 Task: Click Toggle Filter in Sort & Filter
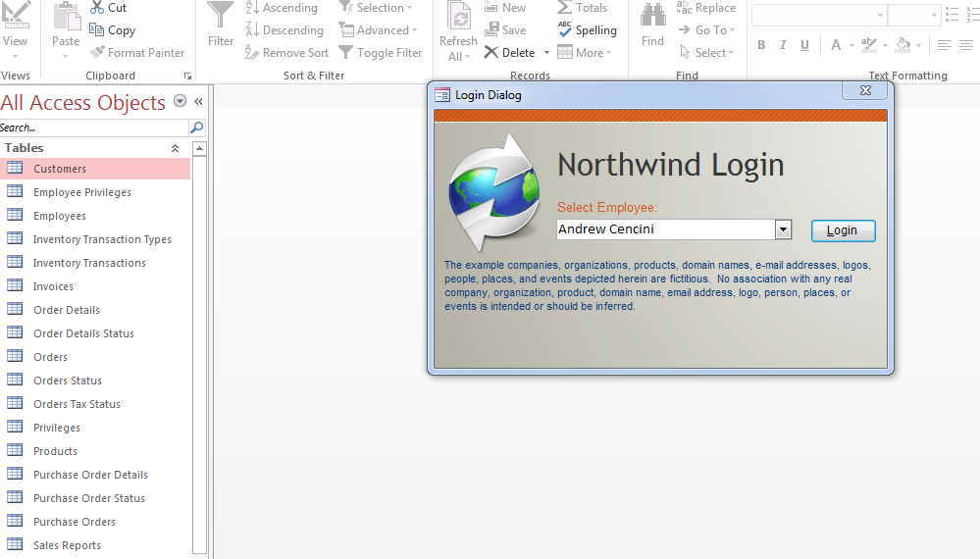coord(345,53)
